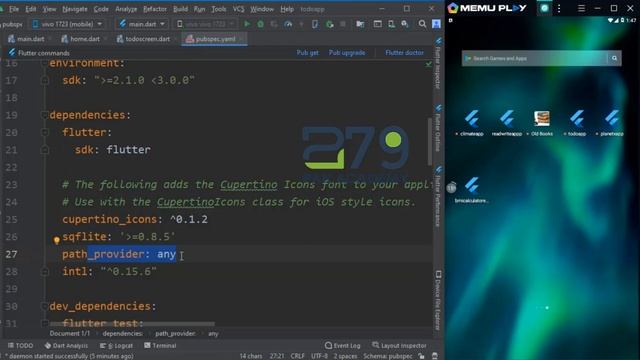The height and width of the screenshot is (360, 640).
Task: Toggle fold marker on sdk line 17
Action: coord(44,80)
